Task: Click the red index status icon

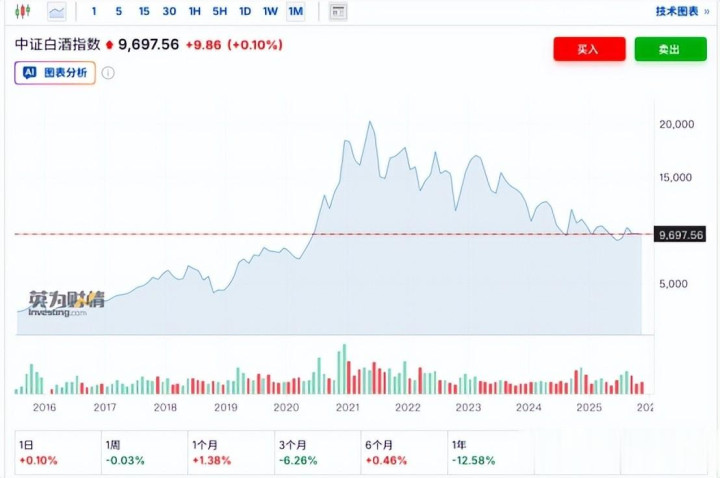Action: 110,45
